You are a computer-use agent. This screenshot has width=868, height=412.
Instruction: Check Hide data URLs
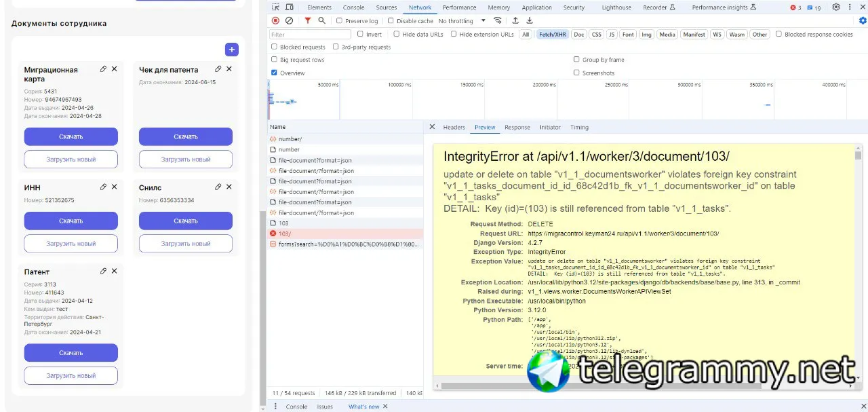(397, 34)
